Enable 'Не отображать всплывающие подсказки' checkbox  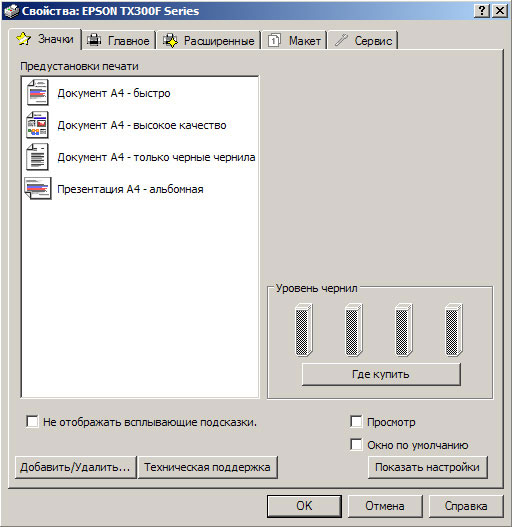32,421
